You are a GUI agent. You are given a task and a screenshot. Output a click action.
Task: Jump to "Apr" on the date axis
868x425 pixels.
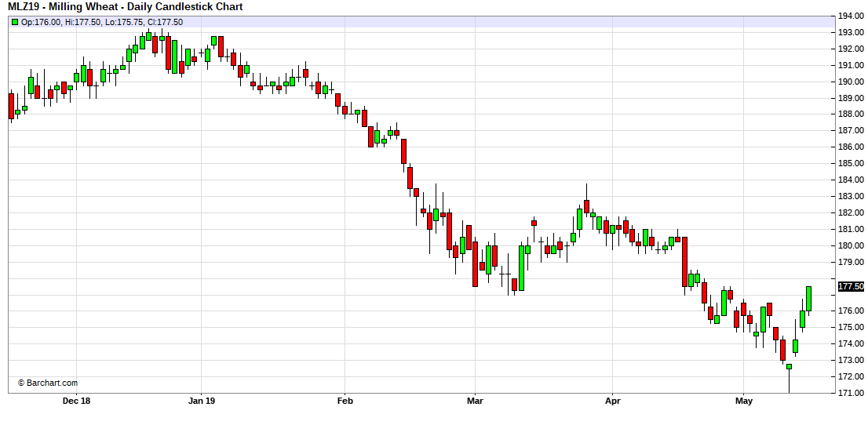(x=613, y=401)
